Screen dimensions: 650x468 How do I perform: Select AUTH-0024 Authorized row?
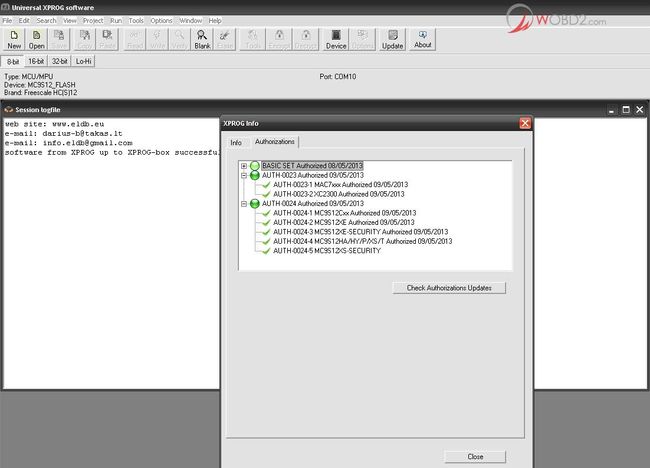[313, 204]
